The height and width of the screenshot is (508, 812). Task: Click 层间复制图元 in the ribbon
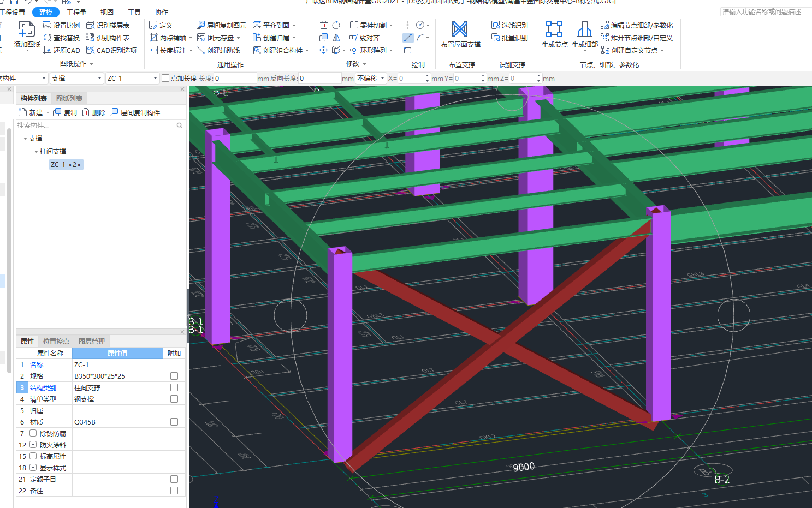pyautogui.click(x=221, y=25)
